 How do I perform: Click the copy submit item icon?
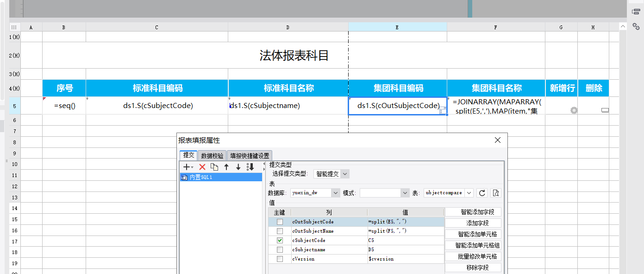point(214,167)
